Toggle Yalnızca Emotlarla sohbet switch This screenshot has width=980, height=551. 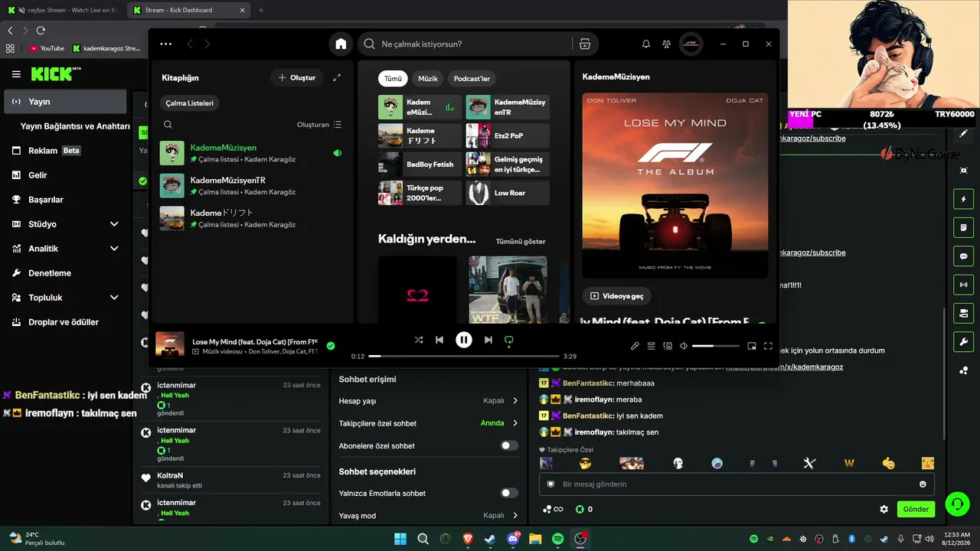coord(509,493)
